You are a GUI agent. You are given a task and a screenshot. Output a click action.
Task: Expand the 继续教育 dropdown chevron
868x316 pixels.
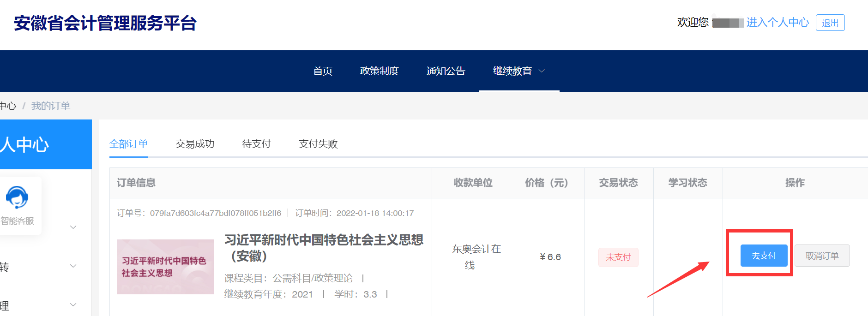(542, 71)
